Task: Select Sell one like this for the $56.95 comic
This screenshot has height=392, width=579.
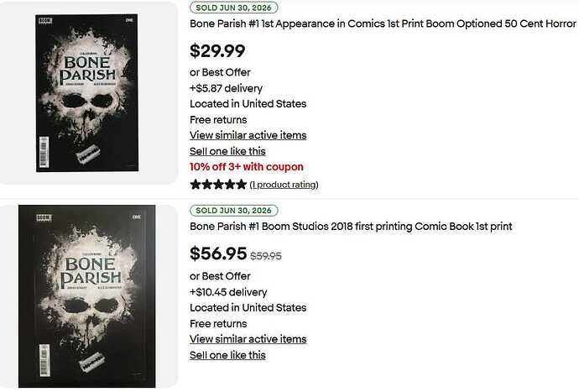Action: (227, 355)
